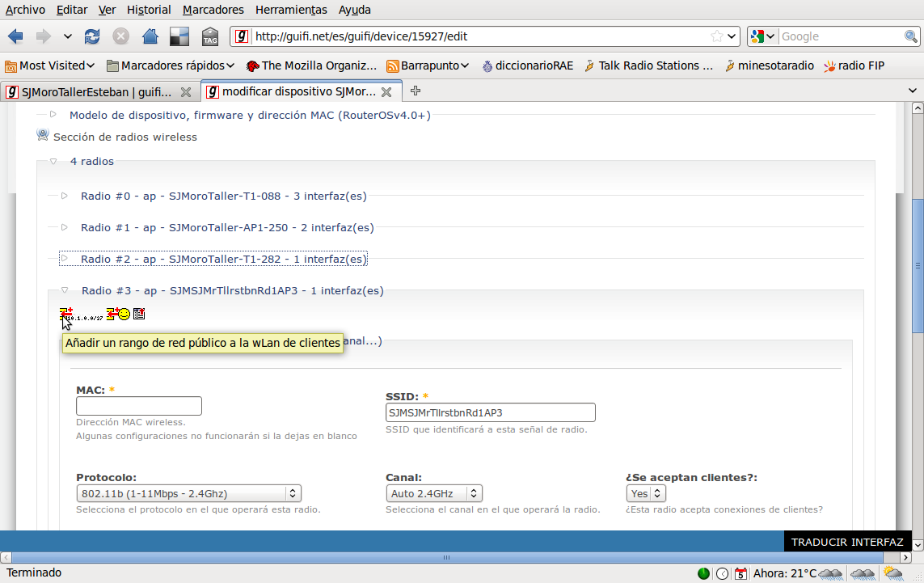
Task: Open the Marcadores menu
Action: tap(213, 10)
